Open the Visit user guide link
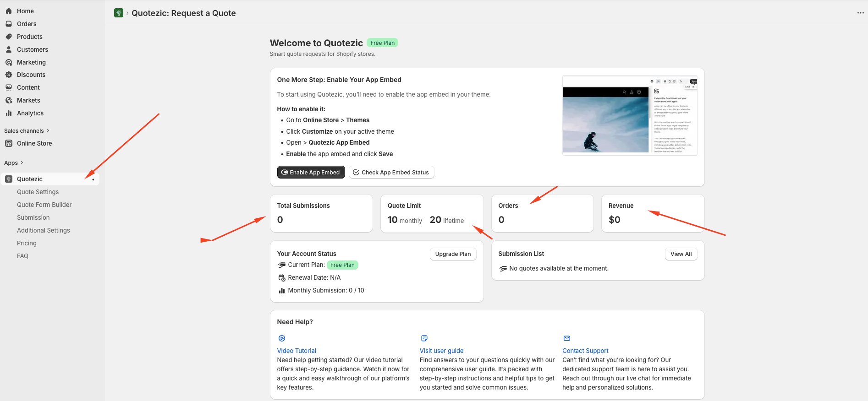Viewport: 868px width, 401px height. [441, 351]
